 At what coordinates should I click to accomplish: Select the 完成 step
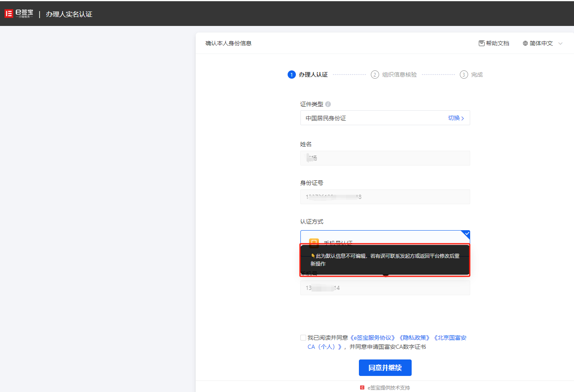476,75
